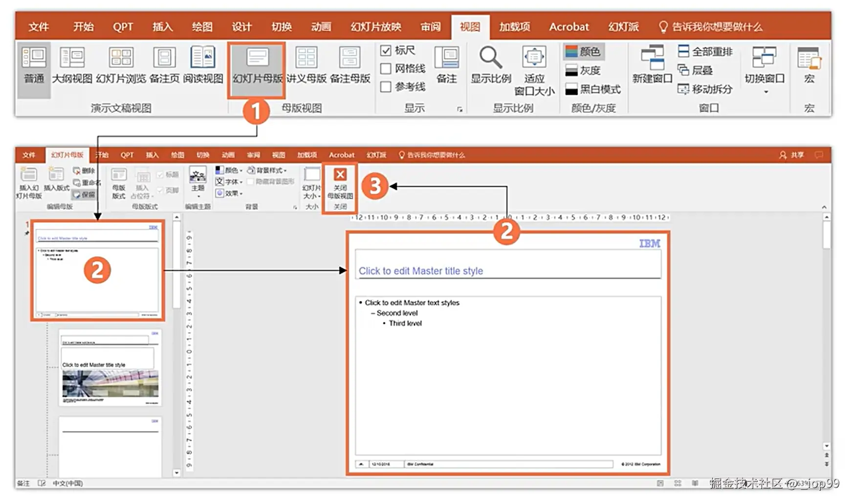The image size is (853, 504).
Task: Click the spell-check icon in the status bar
Action: click(42, 483)
